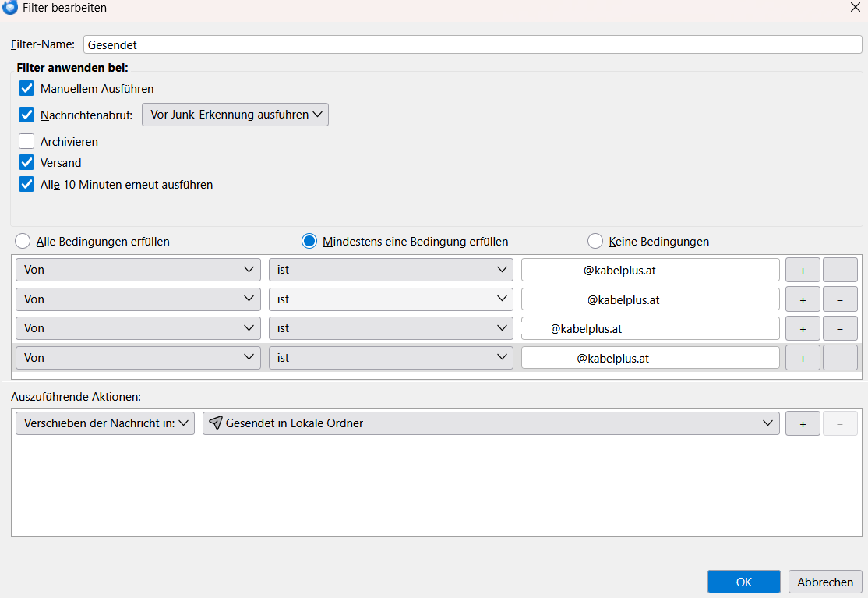Uncheck the Manuellem Ausführen checkbox
The height and width of the screenshot is (598, 868).
pos(27,88)
